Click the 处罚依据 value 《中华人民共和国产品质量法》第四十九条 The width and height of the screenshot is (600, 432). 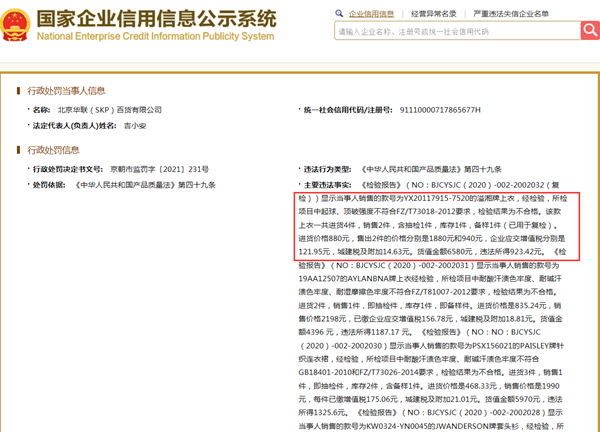144,185
